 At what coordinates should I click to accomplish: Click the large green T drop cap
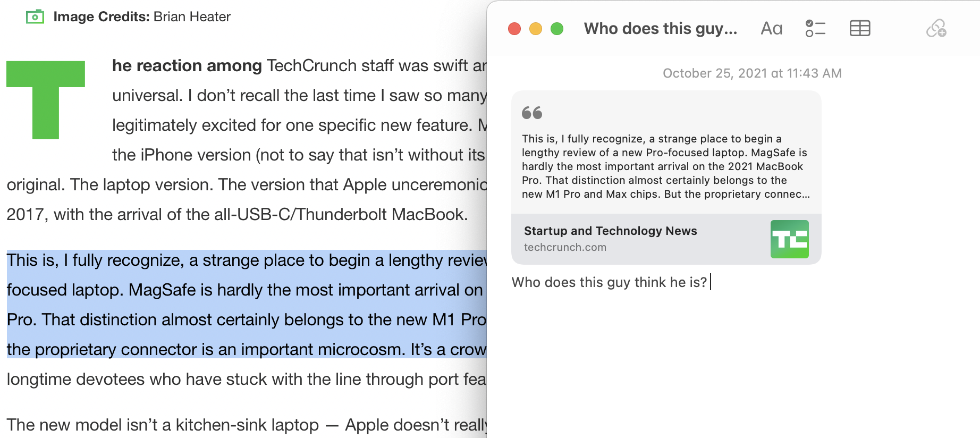(46, 99)
